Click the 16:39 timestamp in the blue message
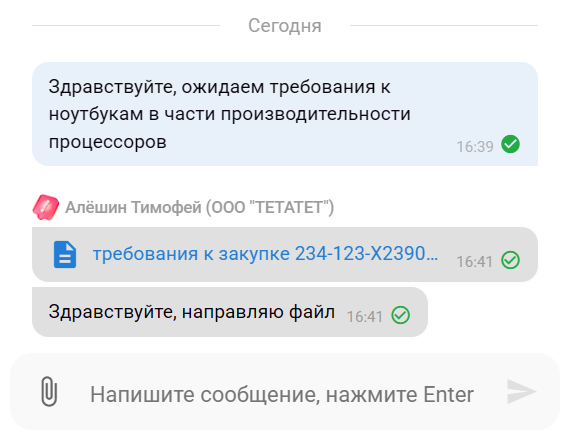This screenshot has height=439, width=567. (x=475, y=147)
